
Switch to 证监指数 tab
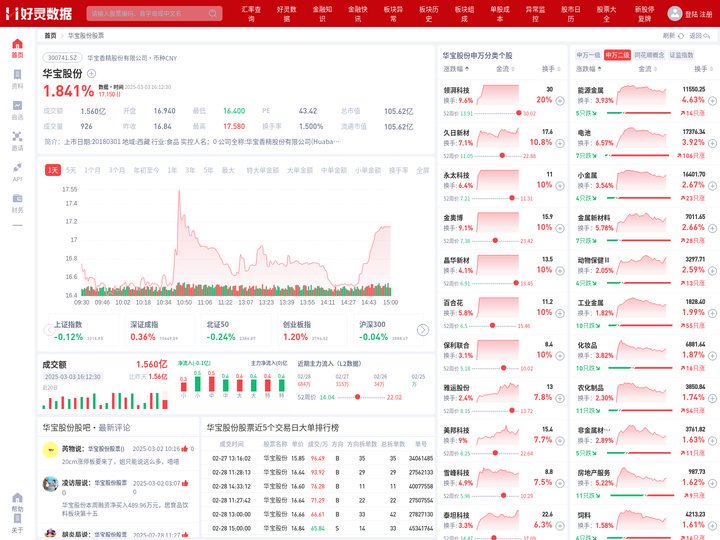tap(681, 55)
